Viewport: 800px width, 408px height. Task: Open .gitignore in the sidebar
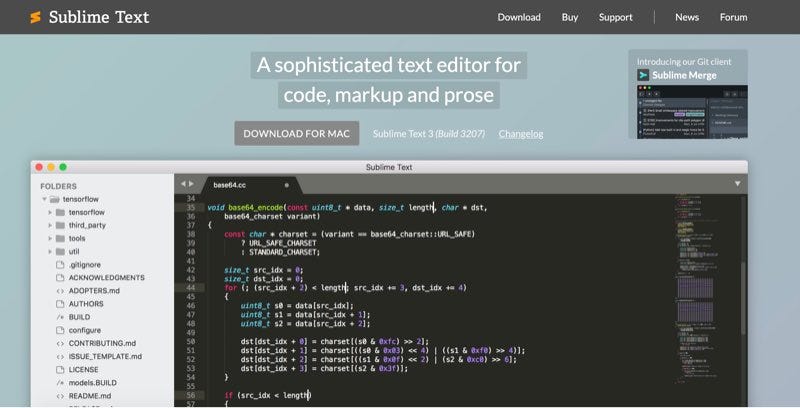85,265
